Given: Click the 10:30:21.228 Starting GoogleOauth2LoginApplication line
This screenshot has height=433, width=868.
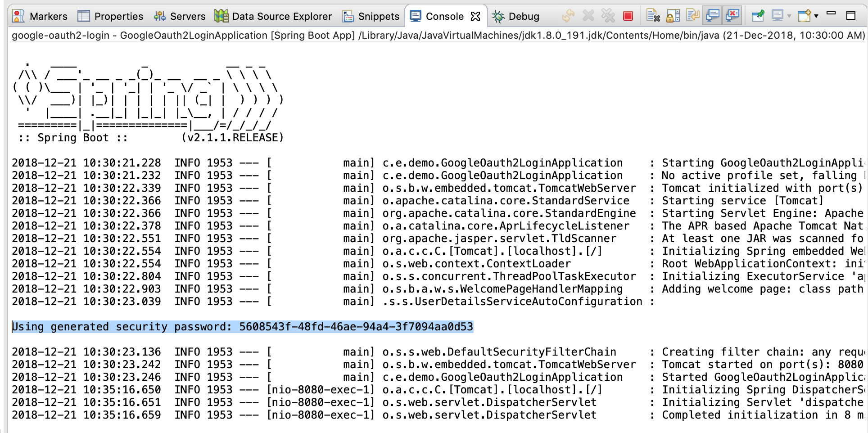Looking at the screenshot, I should (438, 163).
